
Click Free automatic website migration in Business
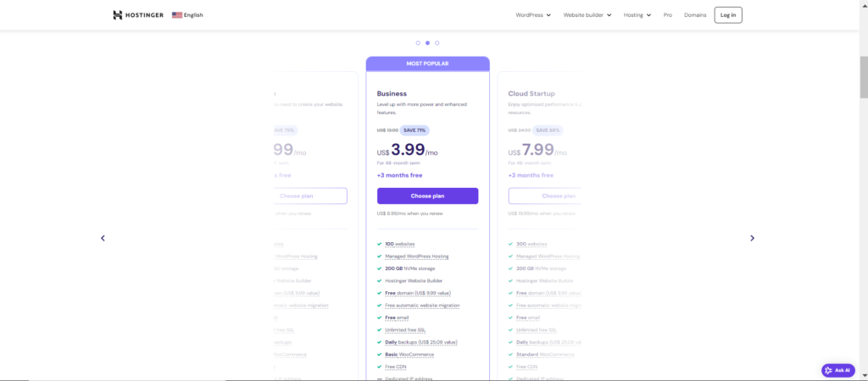point(422,306)
